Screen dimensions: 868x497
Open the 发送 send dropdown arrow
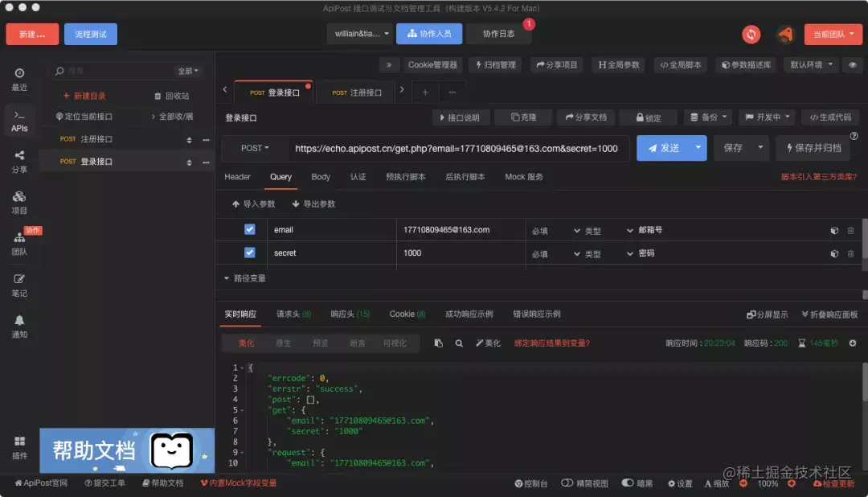(x=698, y=147)
